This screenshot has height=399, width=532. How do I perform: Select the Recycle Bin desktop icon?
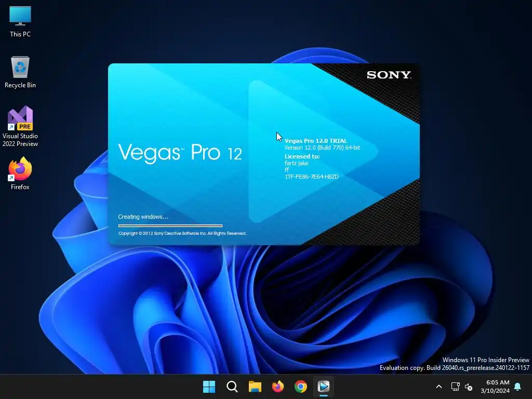tap(20, 72)
